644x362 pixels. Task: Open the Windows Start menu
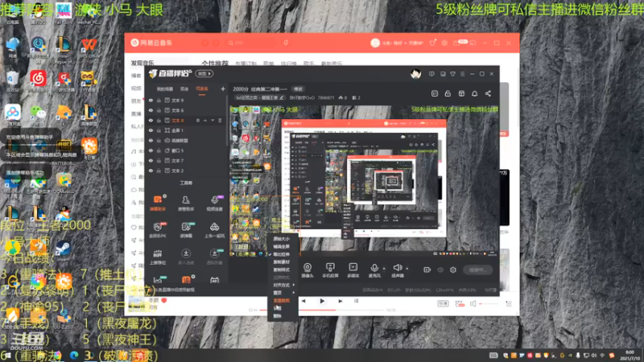[6, 356]
